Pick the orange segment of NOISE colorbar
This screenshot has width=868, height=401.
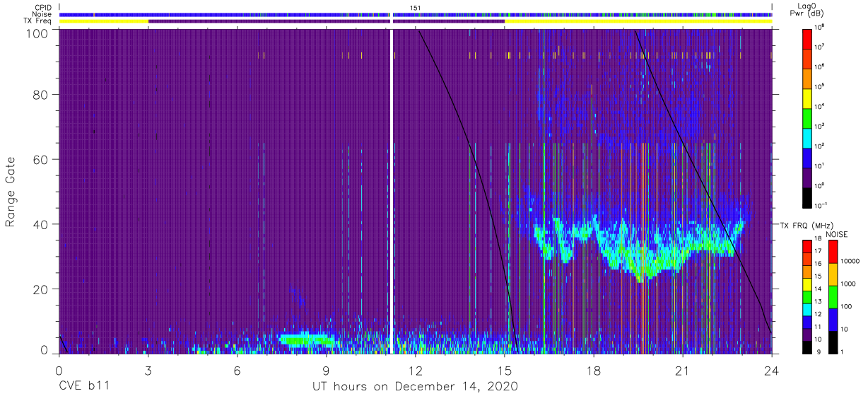(832, 274)
